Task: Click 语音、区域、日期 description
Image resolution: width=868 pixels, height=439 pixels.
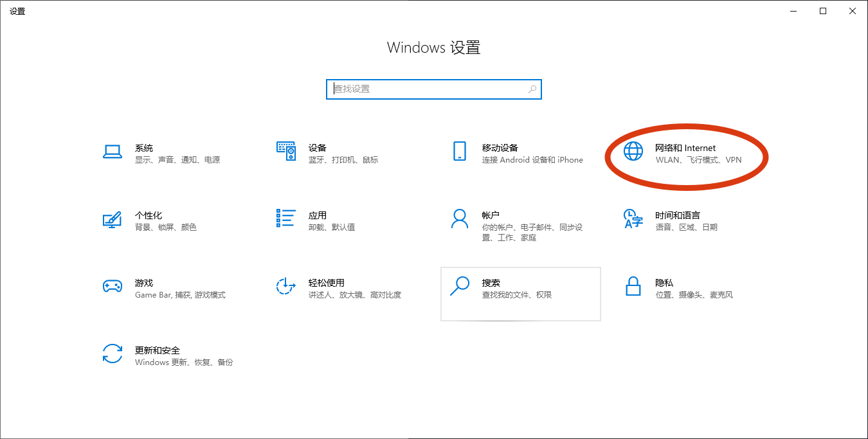Action: coord(687,228)
